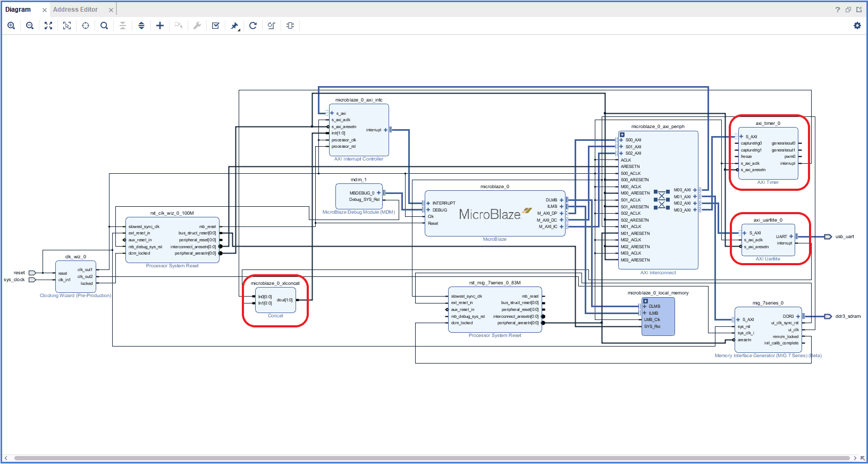
Task: Expand the microblaze_0_axi_periph block plus icon
Action: tap(622, 135)
